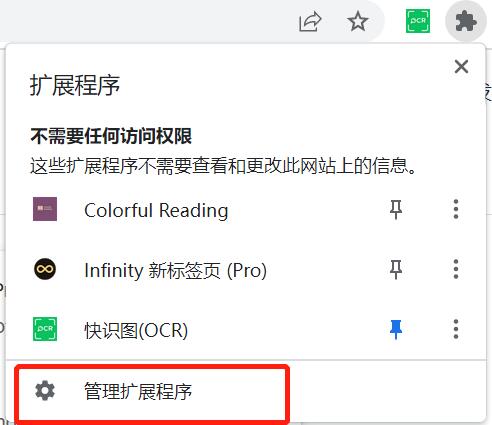Pin Colorful Reading to the toolbar

pos(396,210)
